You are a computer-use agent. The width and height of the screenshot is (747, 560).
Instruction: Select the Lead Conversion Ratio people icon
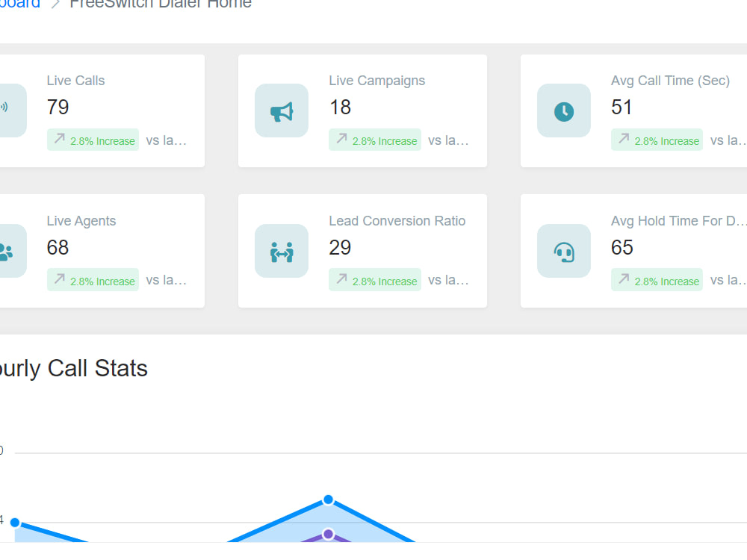[281, 251]
